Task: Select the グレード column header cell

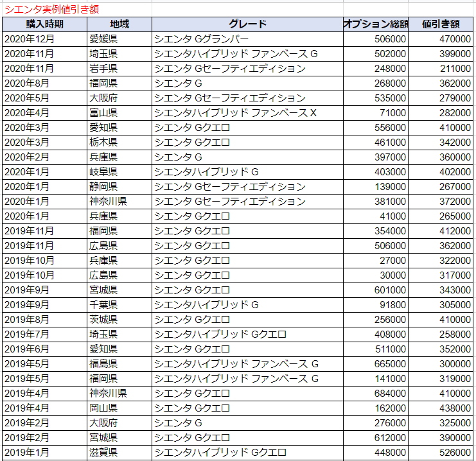Action: click(247, 24)
